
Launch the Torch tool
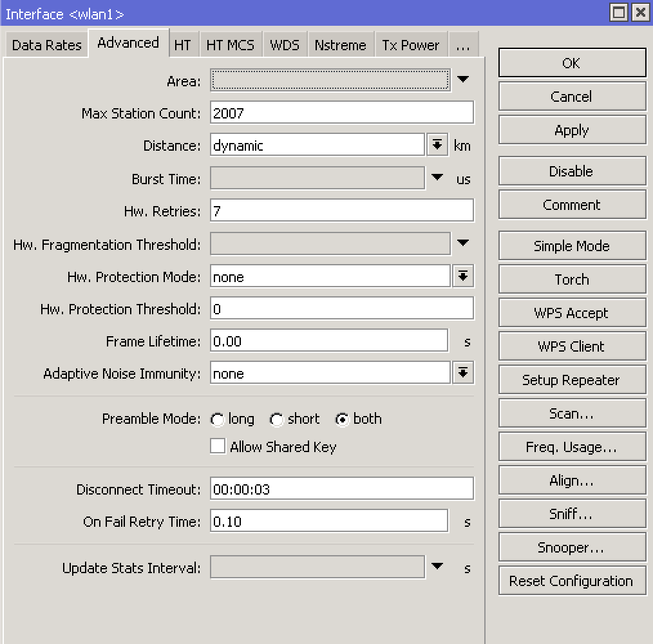point(573,279)
